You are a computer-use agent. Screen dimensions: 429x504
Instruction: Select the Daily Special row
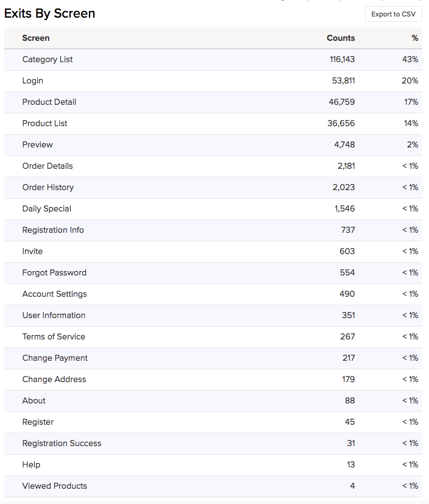pyautogui.click(x=47, y=208)
